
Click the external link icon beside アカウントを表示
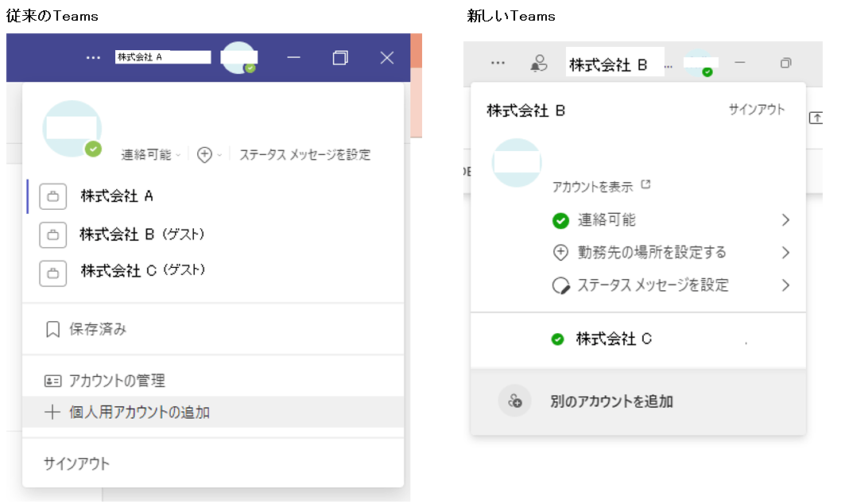point(645,184)
